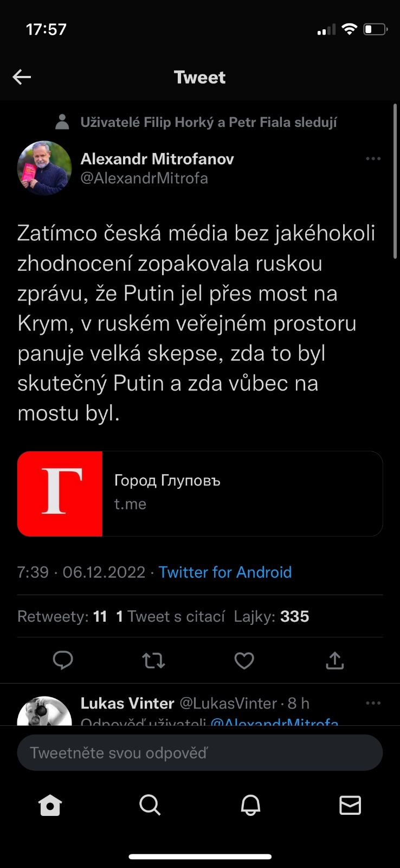Open the Messages envelope icon
This screenshot has height=868, width=400.
pos(350,806)
